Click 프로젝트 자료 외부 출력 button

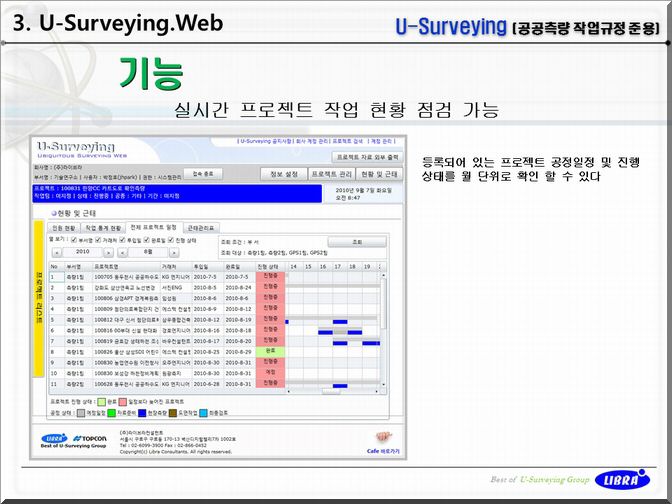(368, 158)
